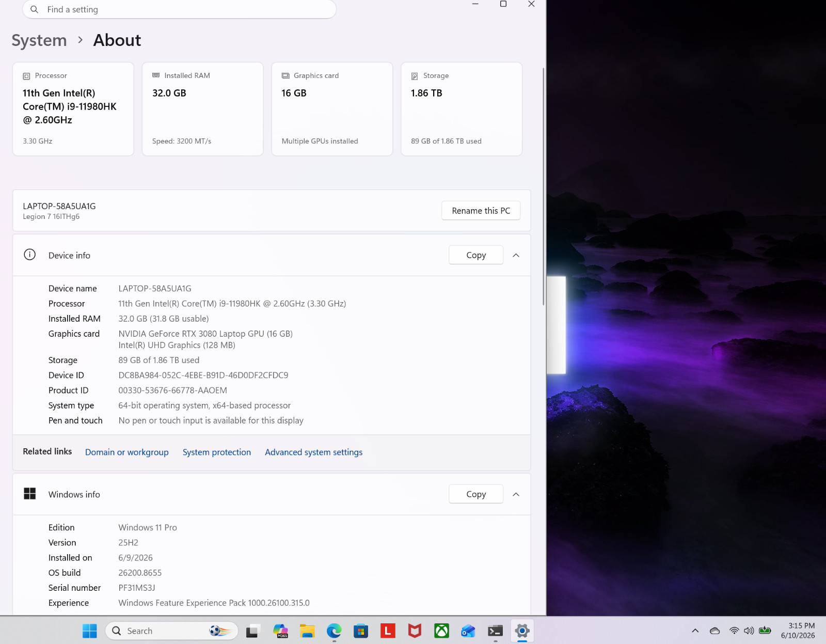Click the Installed RAM icon on the card

click(156, 75)
